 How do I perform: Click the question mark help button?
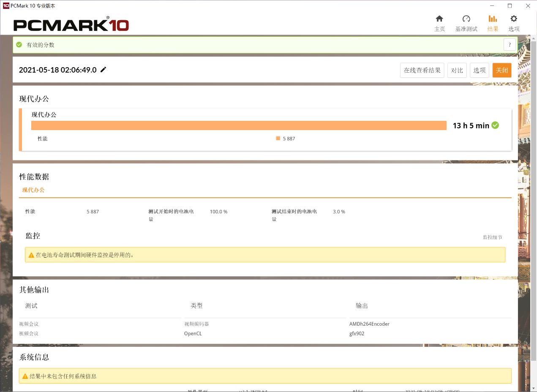[x=510, y=45]
